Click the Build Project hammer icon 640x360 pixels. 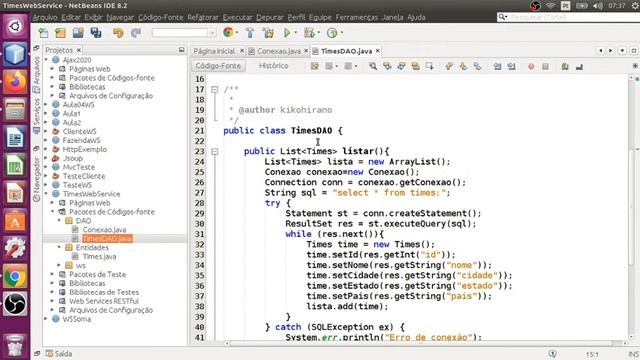(250, 33)
